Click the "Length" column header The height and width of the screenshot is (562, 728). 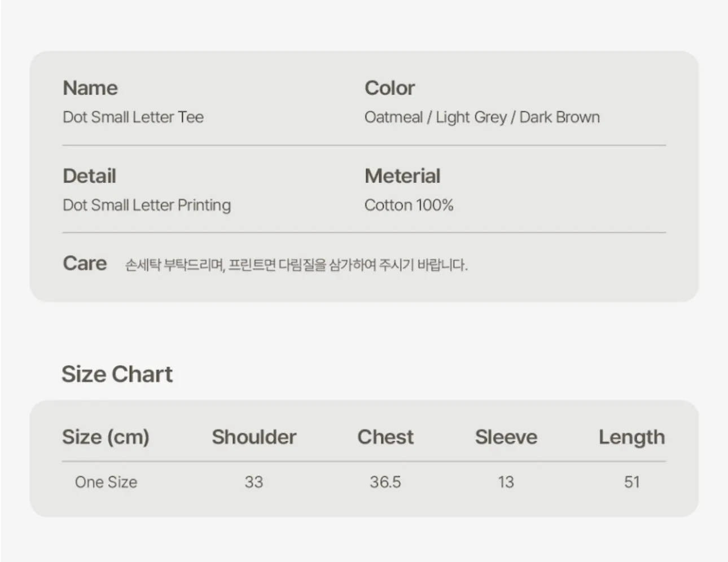pyautogui.click(x=631, y=437)
